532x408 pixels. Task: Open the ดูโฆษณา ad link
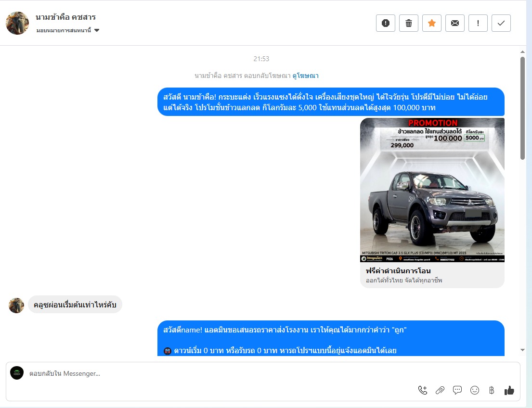(305, 76)
